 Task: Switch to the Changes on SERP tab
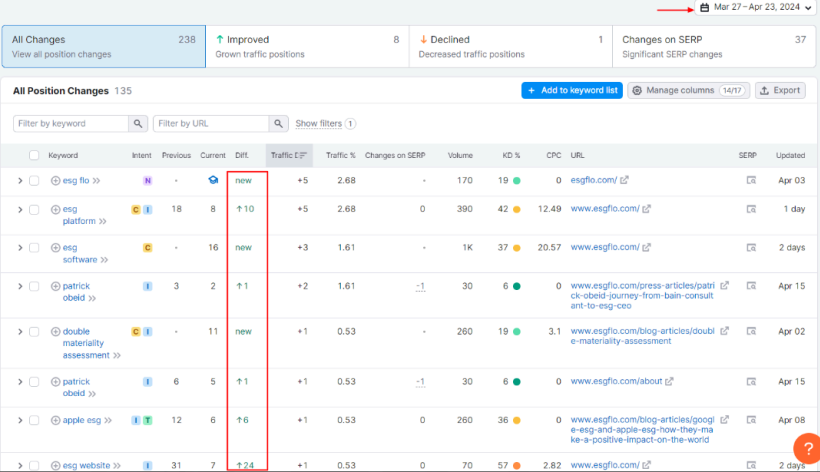coord(713,46)
